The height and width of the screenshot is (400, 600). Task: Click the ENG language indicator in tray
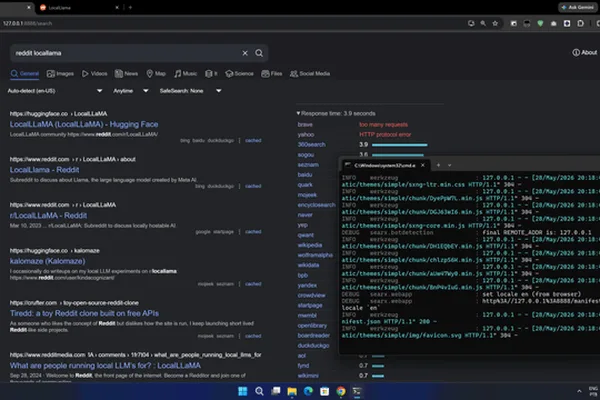pyautogui.click(x=593, y=389)
